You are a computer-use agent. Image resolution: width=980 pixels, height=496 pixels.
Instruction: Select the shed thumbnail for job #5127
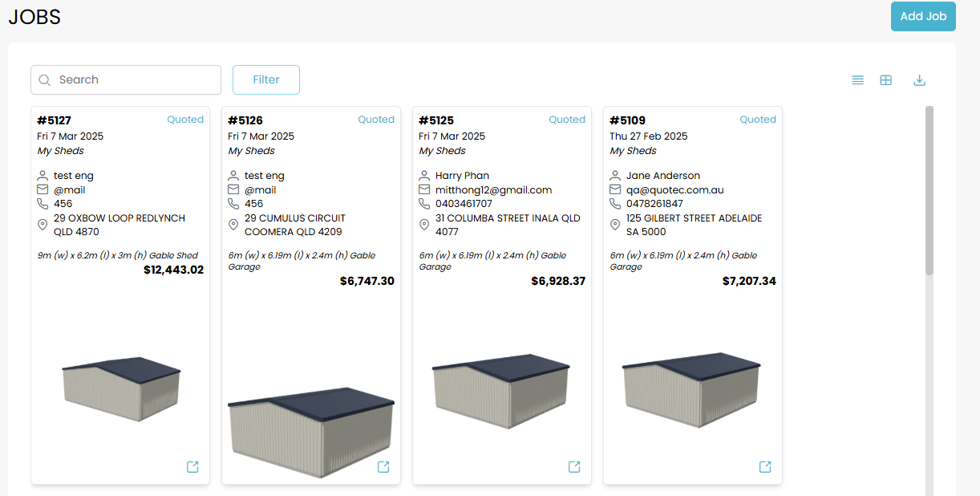click(121, 388)
